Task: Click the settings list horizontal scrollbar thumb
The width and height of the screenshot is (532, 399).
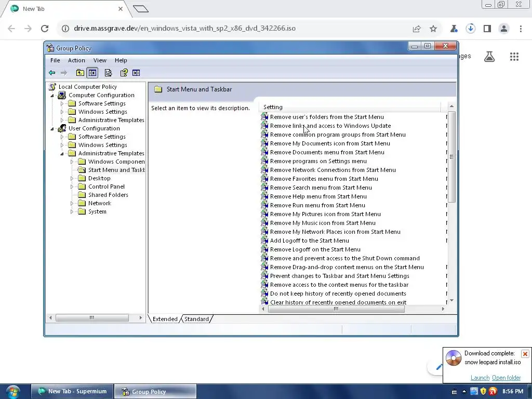Action: click(x=336, y=309)
